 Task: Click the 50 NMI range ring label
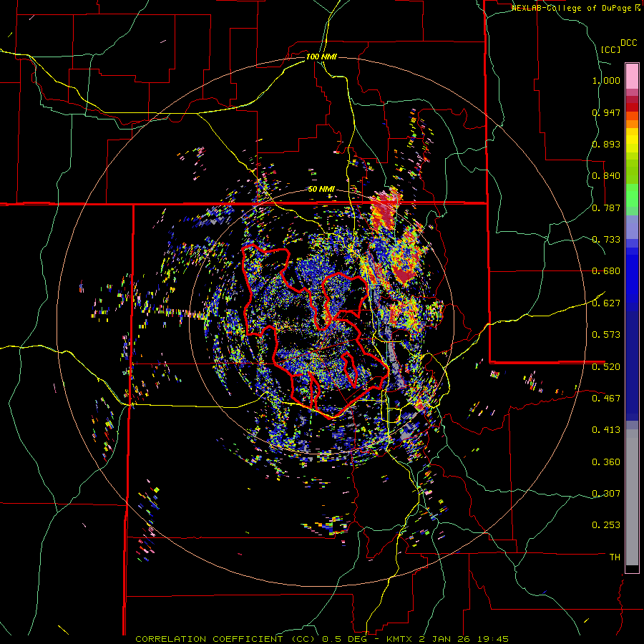(321, 190)
